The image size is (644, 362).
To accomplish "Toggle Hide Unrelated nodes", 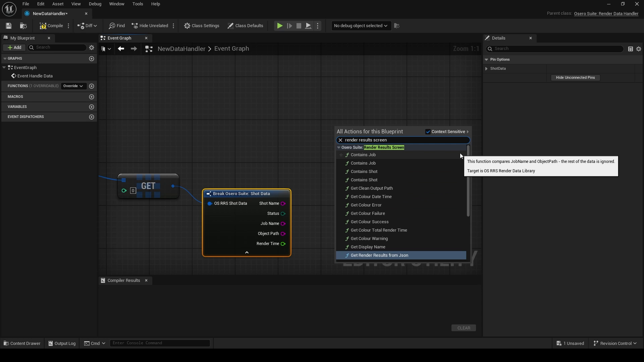I will pos(150,26).
